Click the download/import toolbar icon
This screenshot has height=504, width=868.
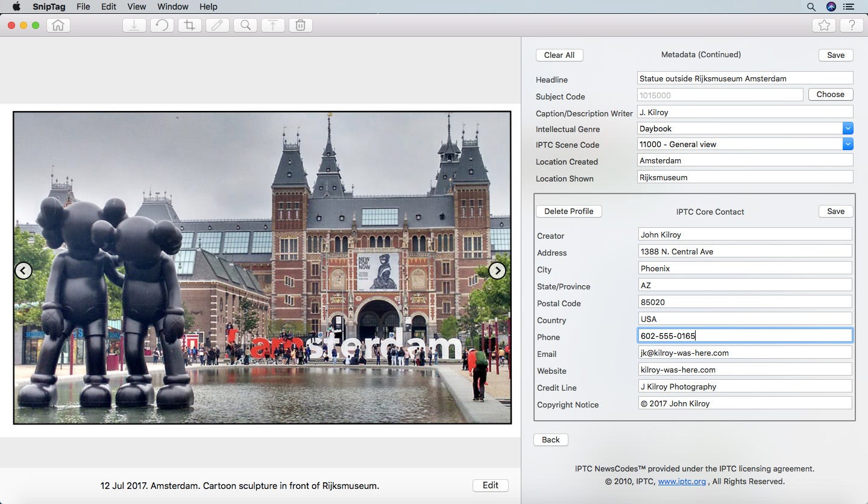tap(134, 25)
